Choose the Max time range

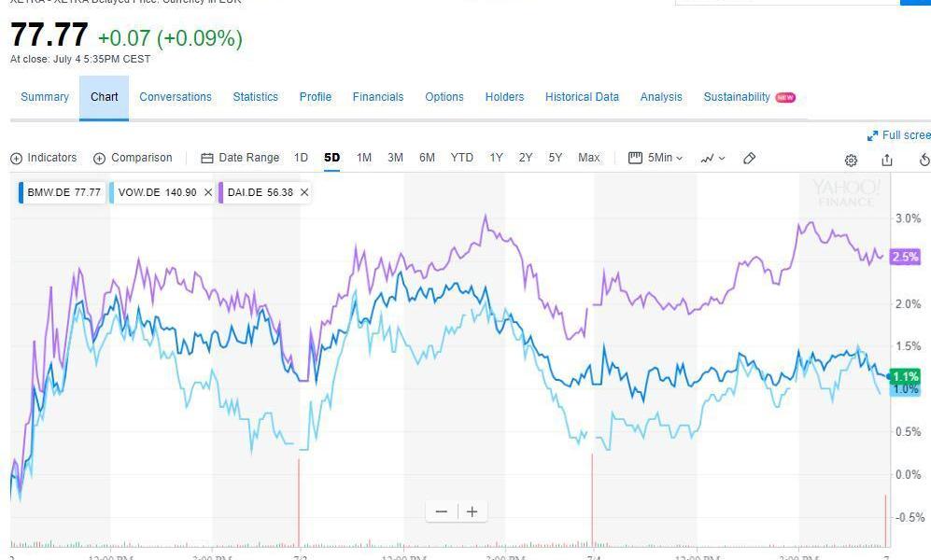[589, 158]
